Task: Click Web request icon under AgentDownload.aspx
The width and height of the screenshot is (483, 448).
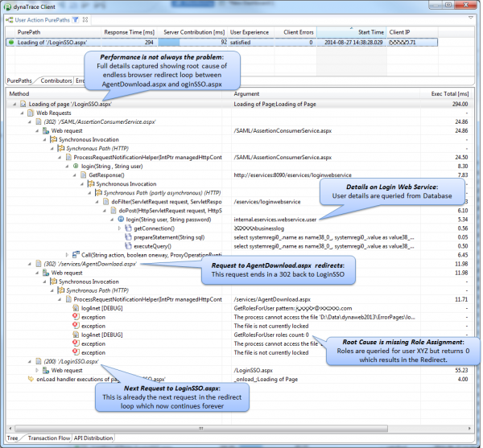Action: coord(46,273)
